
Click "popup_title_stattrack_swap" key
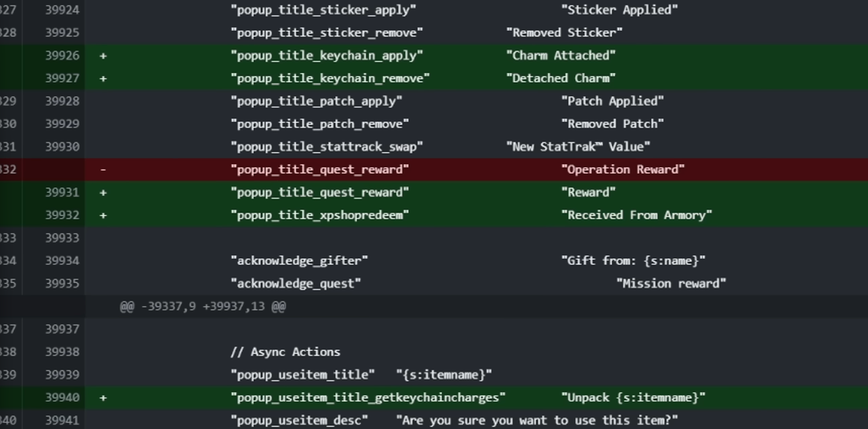[x=327, y=147]
